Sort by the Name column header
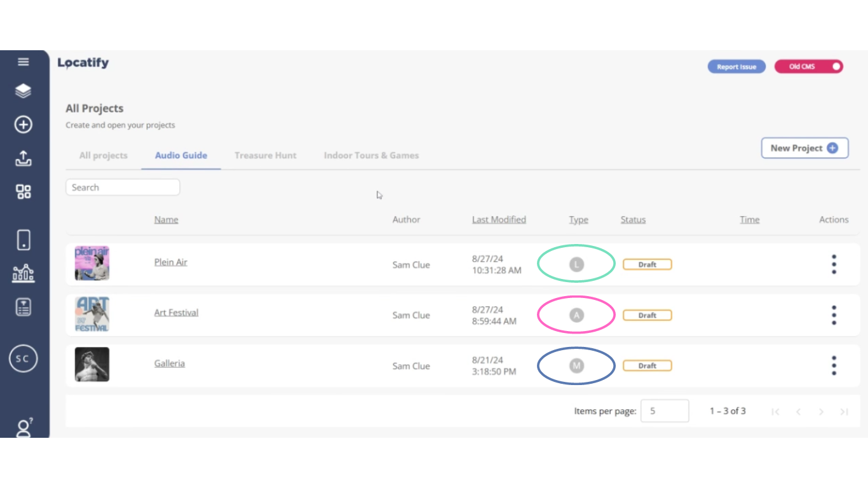Image resolution: width=868 pixels, height=488 pixels. [x=166, y=220]
